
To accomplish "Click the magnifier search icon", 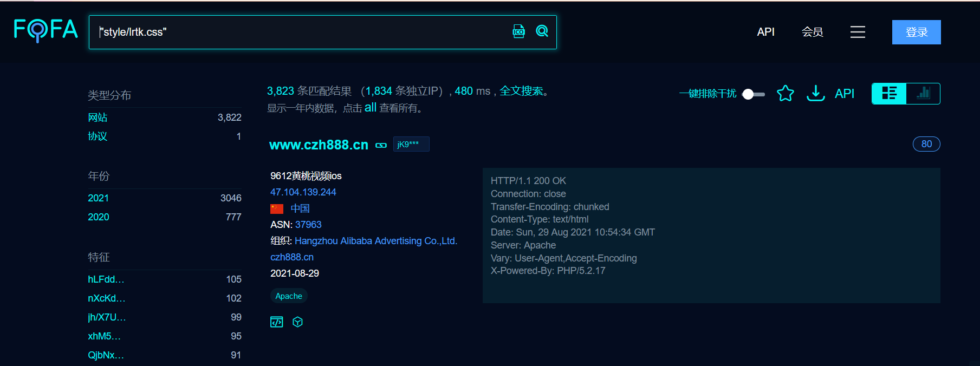I will 542,31.
